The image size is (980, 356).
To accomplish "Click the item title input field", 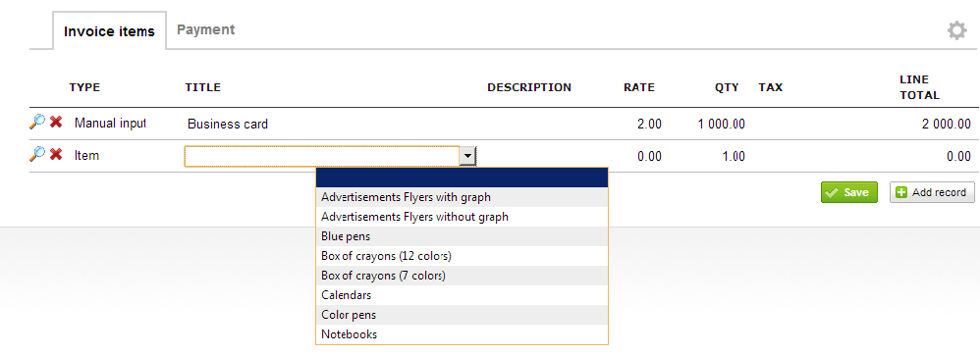I will (x=322, y=156).
